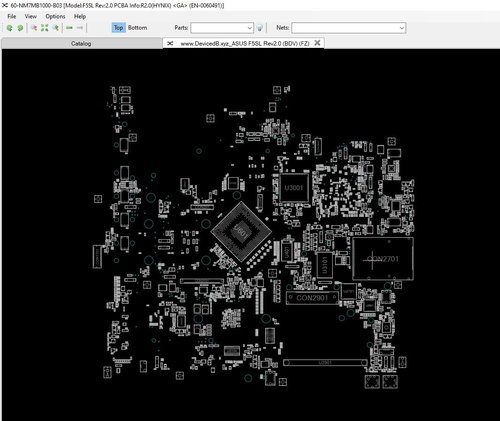Open the View menu
Viewport: 500px width, 421px height.
coord(31,16)
